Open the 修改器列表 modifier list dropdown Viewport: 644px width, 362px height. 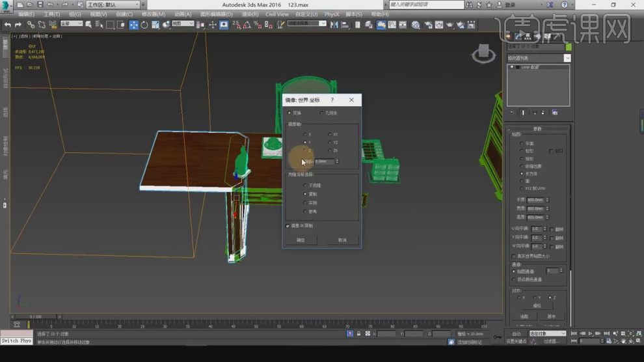click(538, 58)
